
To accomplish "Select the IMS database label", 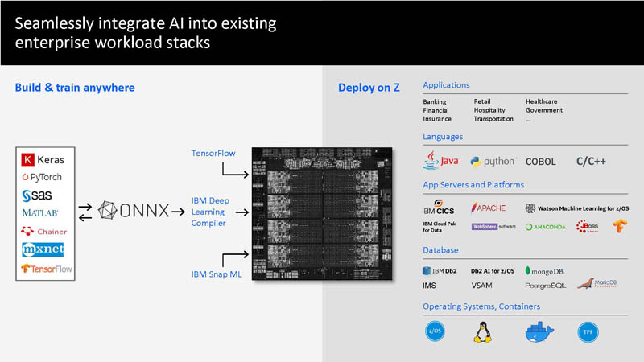I will pos(429,286).
